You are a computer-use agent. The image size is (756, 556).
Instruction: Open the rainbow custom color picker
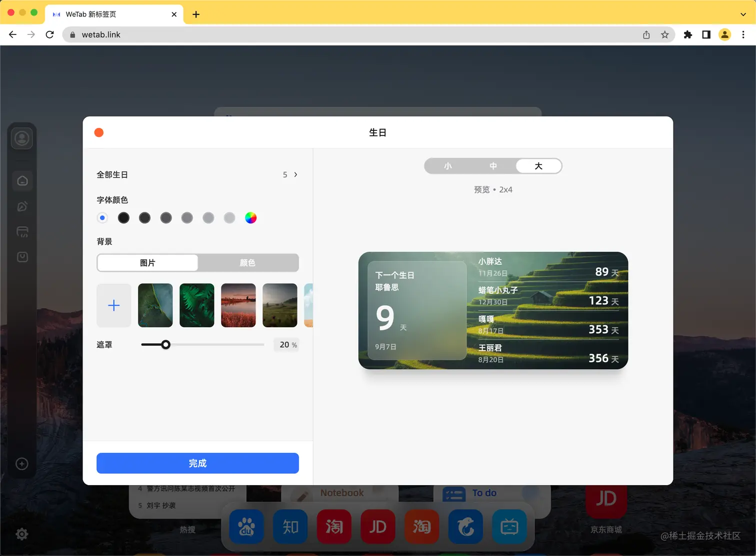tap(251, 218)
